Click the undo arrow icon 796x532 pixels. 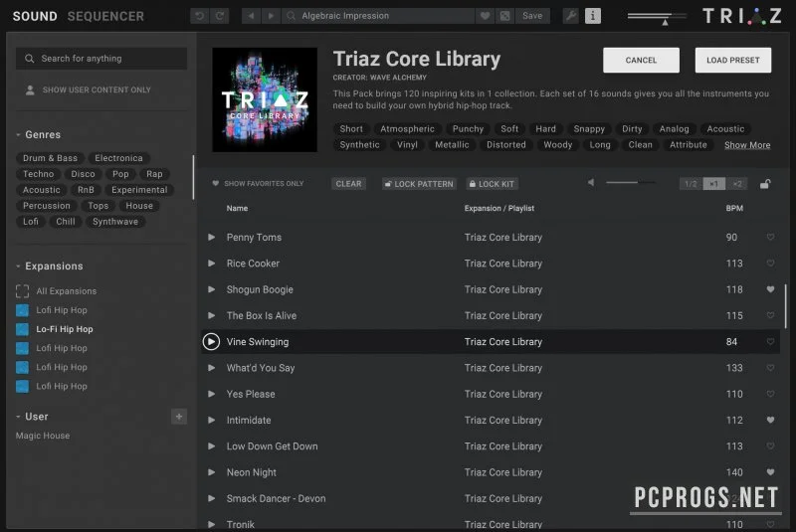pos(200,16)
